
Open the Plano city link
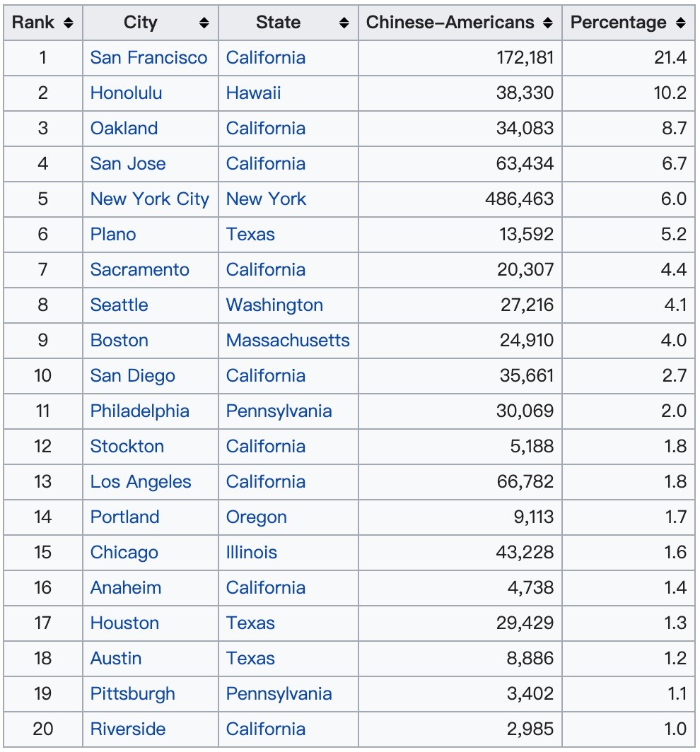coord(113,235)
